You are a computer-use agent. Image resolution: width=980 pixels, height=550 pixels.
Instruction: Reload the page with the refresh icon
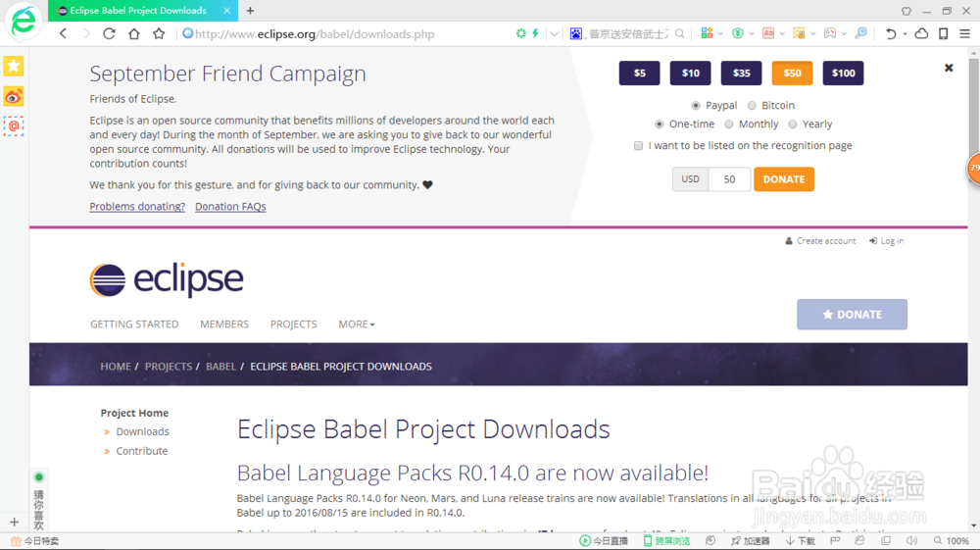109,33
